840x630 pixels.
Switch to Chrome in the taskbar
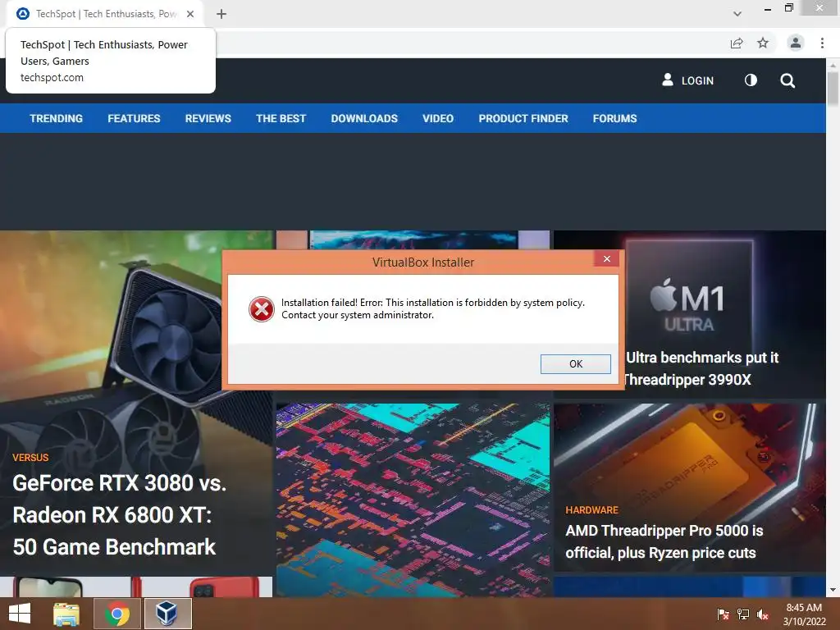pyautogui.click(x=117, y=614)
